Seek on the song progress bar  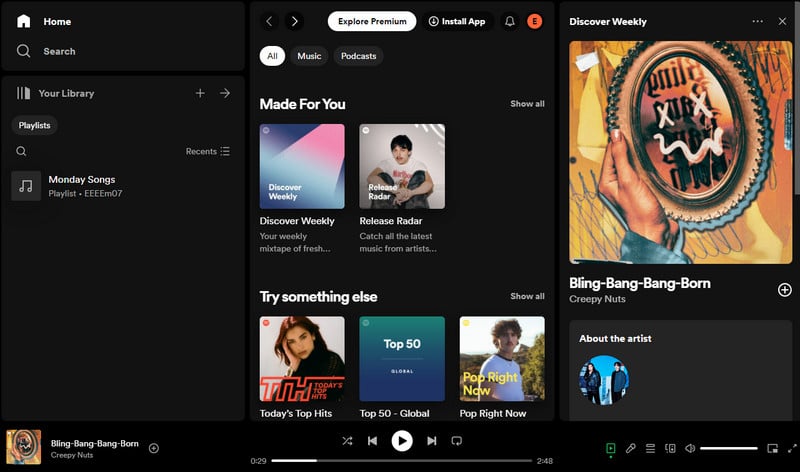click(402, 461)
